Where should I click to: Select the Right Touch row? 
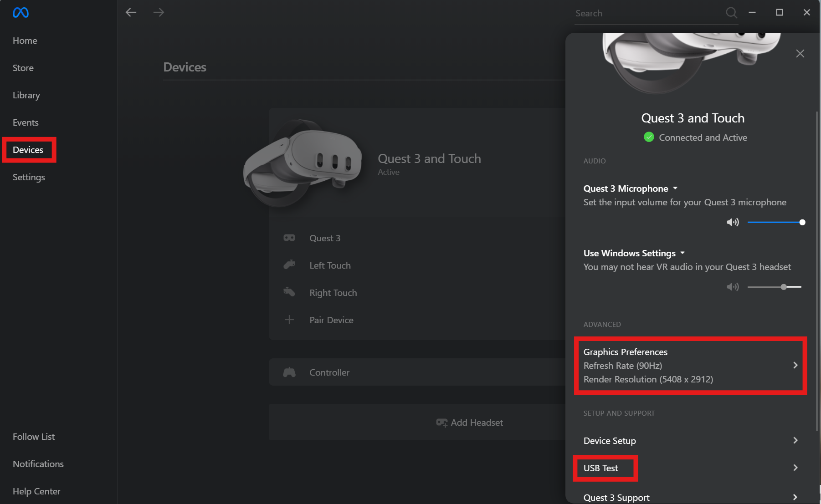click(417, 293)
